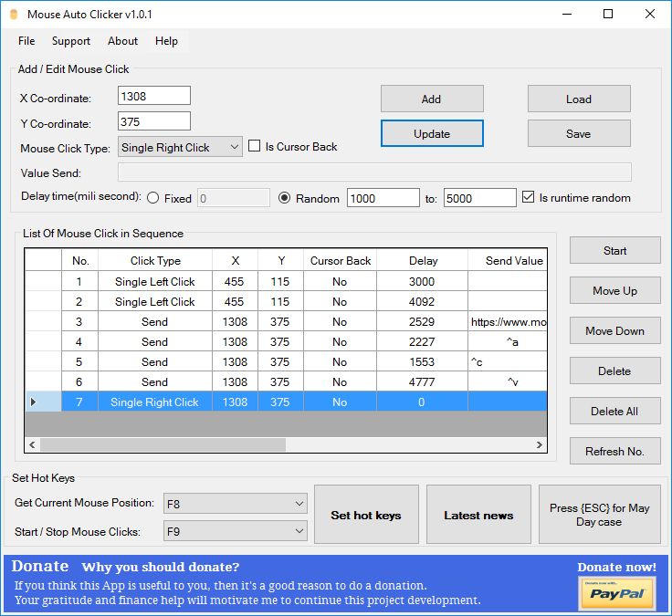
Task: Minimize the Mouse Auto Clicker window
Action: tap(567, 14)
